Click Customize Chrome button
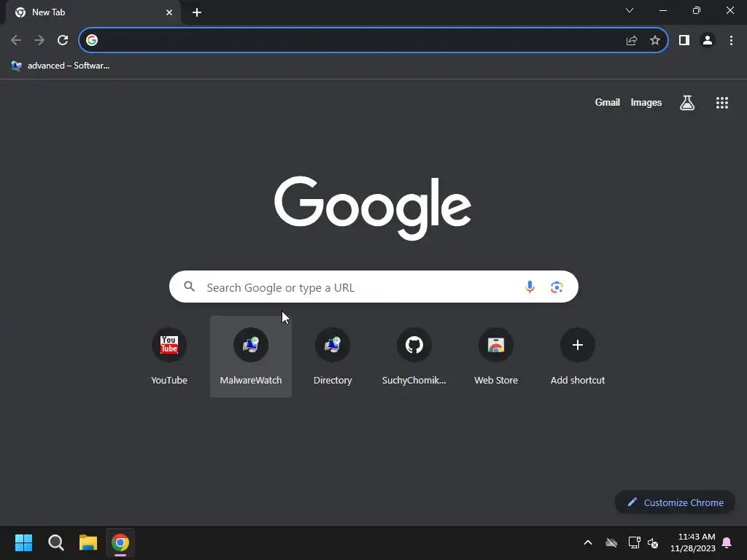Viewport: 747px width, 560px height. click(x=675, y=502)
